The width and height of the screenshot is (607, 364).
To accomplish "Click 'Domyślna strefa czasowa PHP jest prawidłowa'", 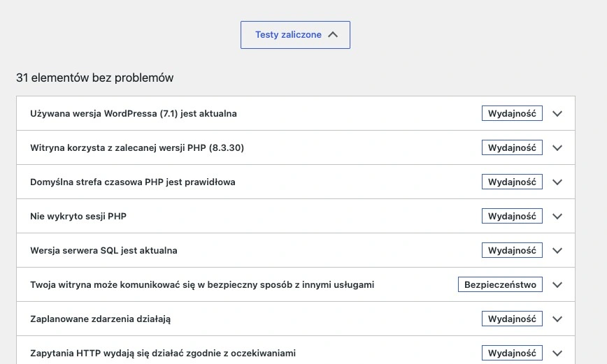I will click(133, 182).
